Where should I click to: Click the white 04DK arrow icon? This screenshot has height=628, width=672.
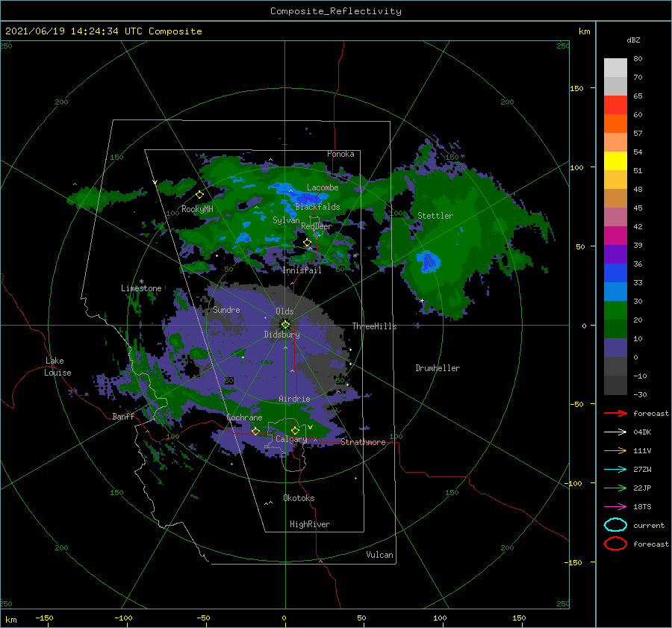click(615, 432)
